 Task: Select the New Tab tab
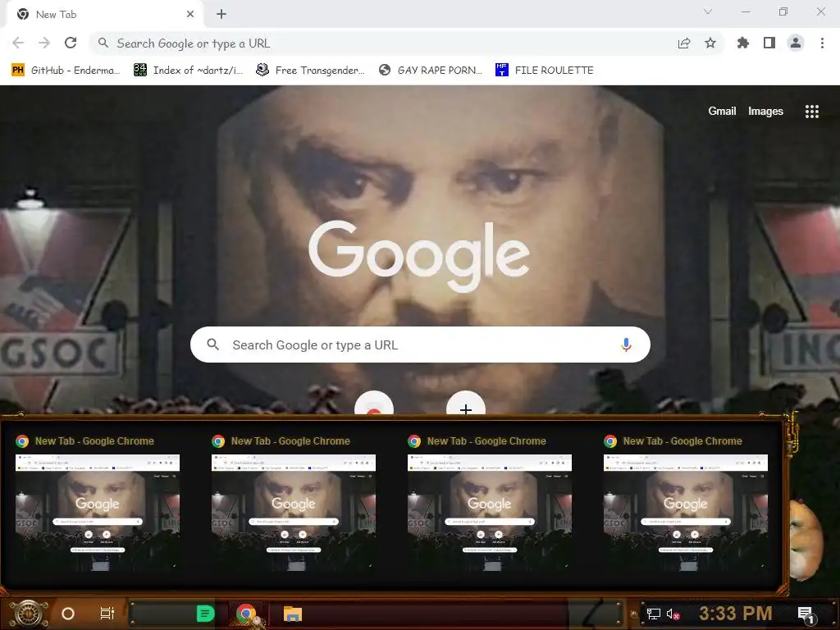pyautogui.click(x=104, y=15)
